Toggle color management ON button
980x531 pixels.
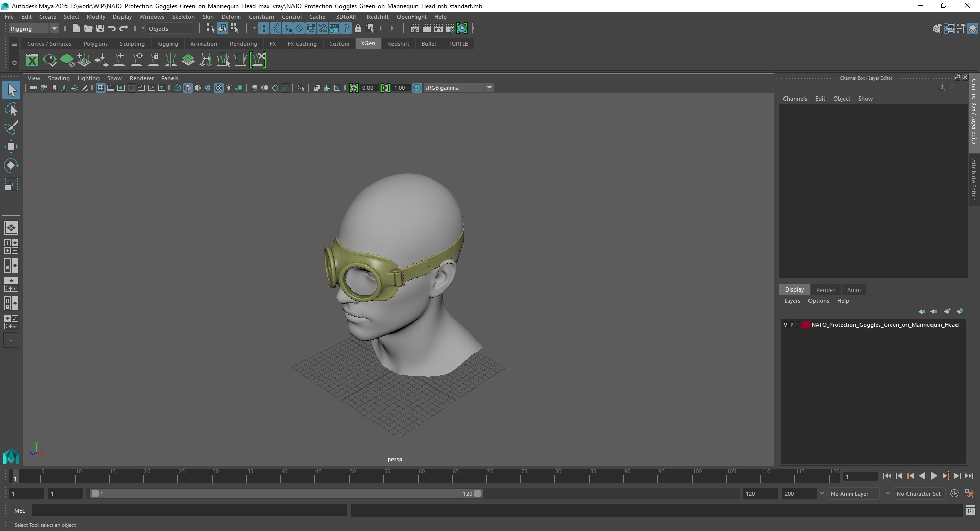pyautogui.click(x=417, y=88)
